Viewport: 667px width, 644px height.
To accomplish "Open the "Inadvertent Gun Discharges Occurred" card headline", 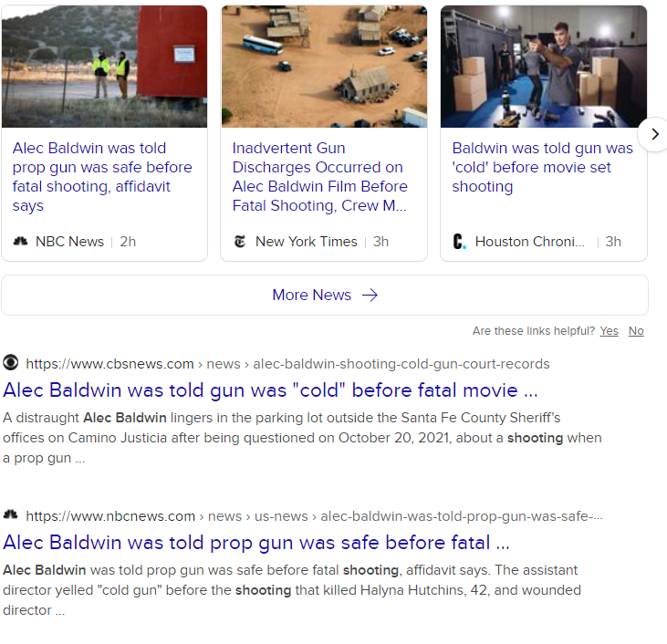I will click(320, 177).
